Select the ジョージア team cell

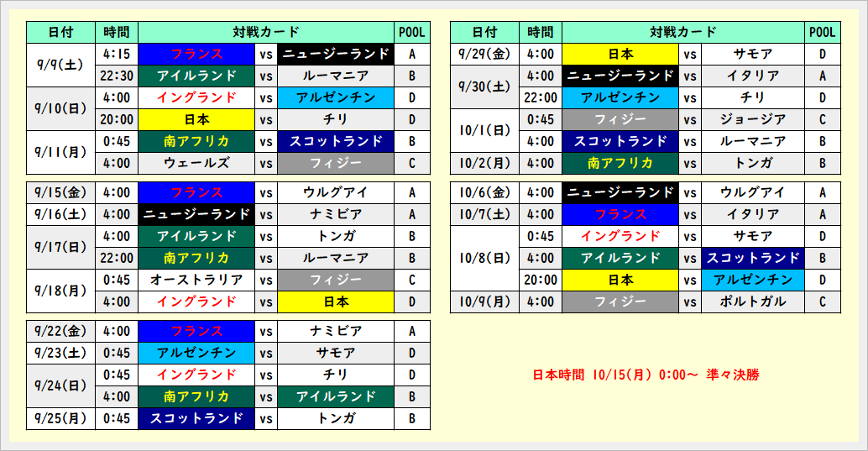(x=753, y=119)
